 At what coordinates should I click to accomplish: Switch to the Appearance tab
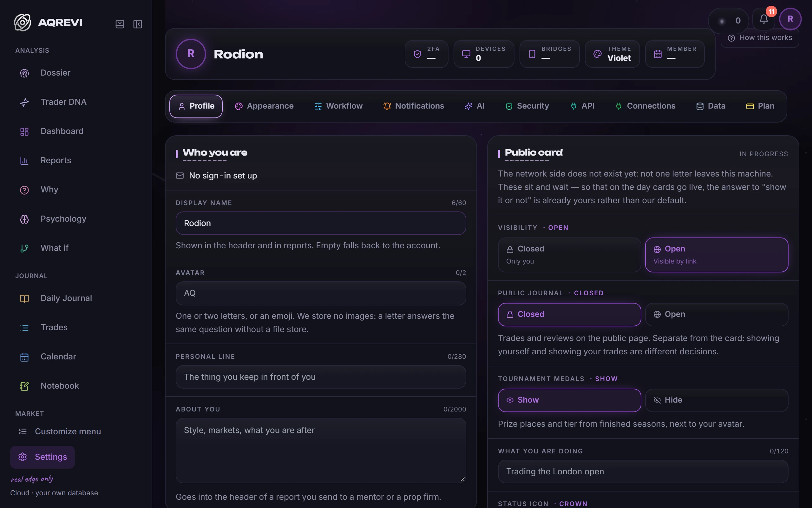coord(264,106)
